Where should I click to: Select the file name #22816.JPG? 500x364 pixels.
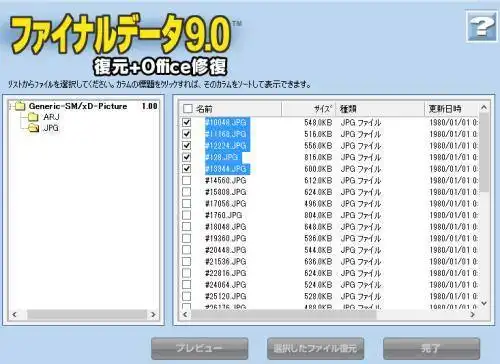[226, 273]
